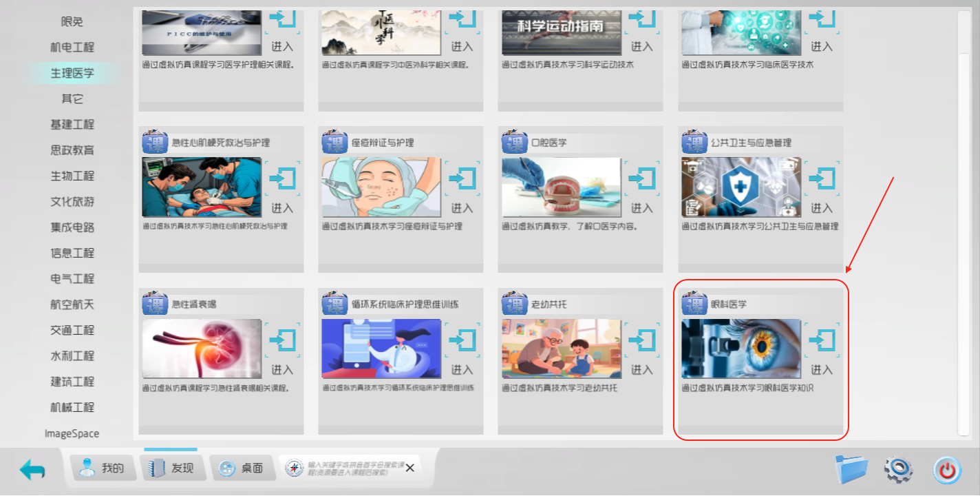Click enter icon for 急性心肌梗死救治与护理
This screenshot has width=980, height=496.
(281, 178)
